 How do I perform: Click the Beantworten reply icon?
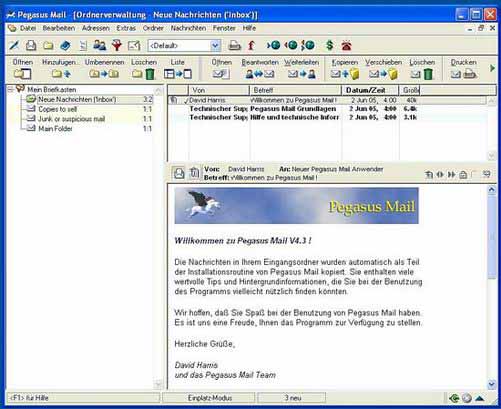pos(260,74)
